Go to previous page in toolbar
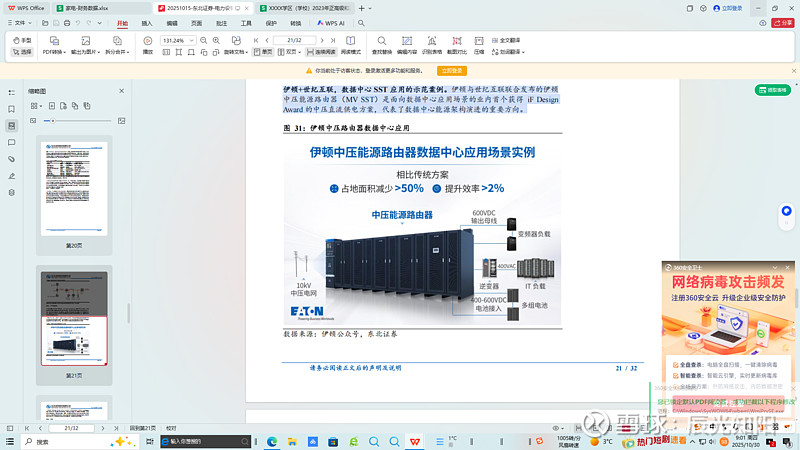Image resolution: width=800 pixels, height=450 pixels. 267,40
